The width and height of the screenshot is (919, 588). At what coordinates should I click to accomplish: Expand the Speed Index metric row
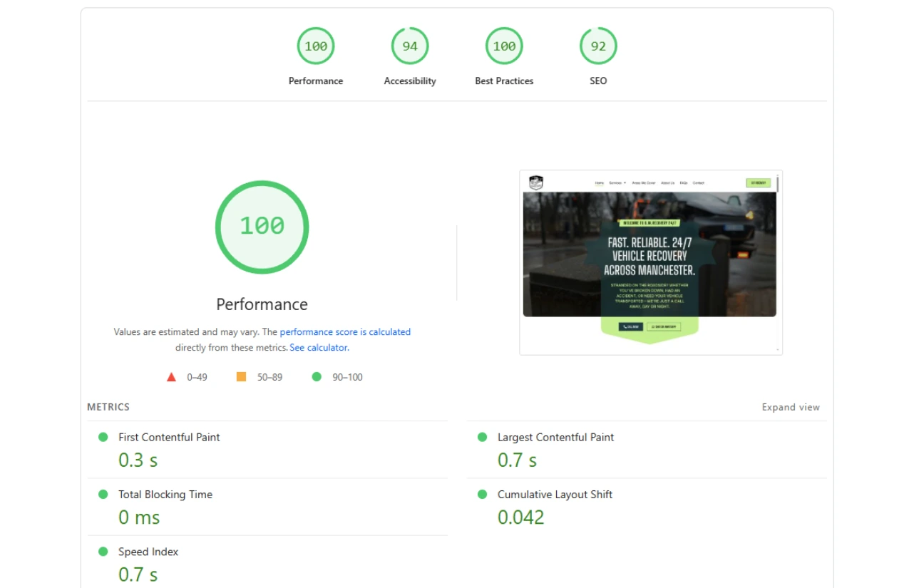(267, 562)
